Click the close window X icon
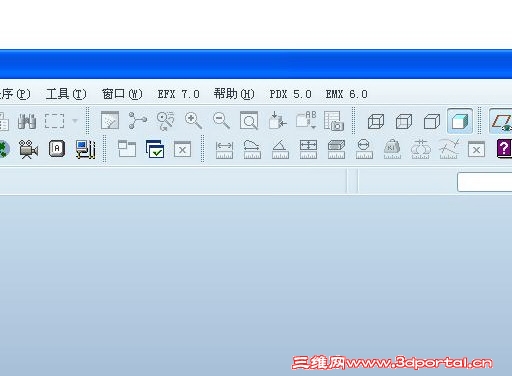Screen dimensions: 512x376 point(183,149)
